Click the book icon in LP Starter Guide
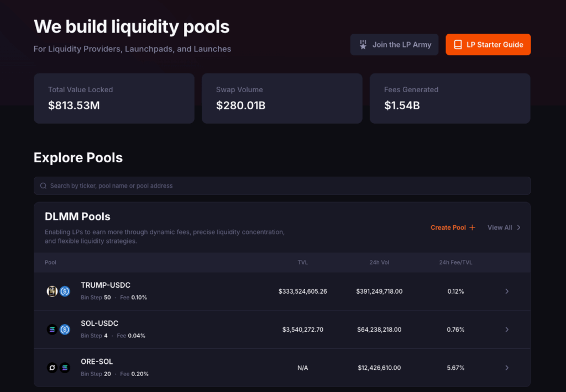This screenshot has height=392, width=566. pyautogui.click(x=458, y=45)
